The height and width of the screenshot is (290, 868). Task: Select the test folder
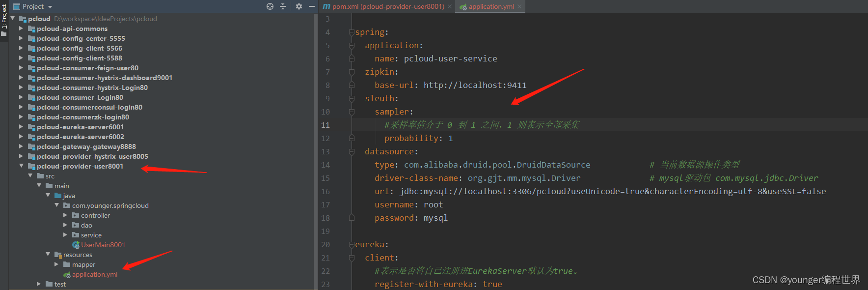[60, 284]
